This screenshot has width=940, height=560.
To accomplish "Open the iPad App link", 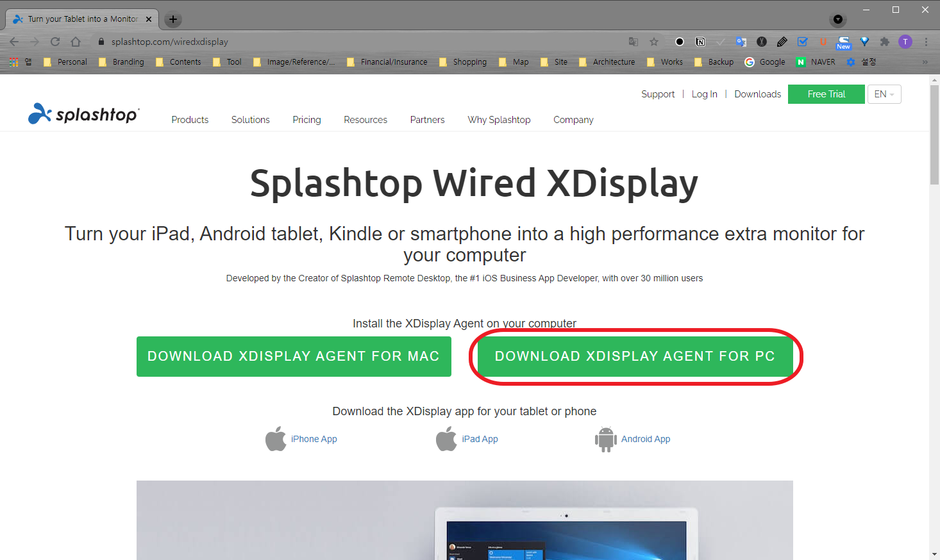I will tap(467, 439).
